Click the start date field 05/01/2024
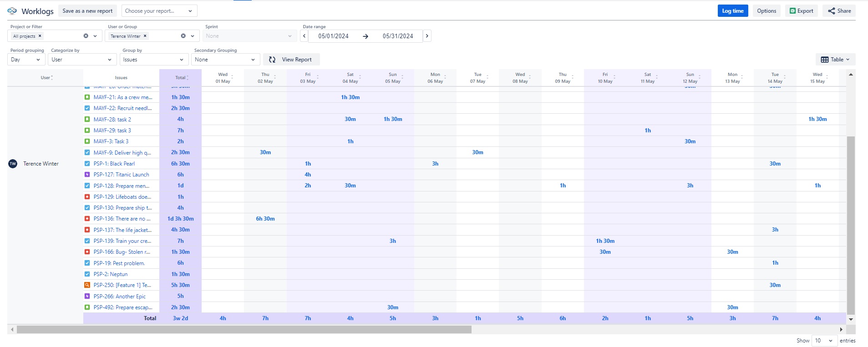 [333, 36]
